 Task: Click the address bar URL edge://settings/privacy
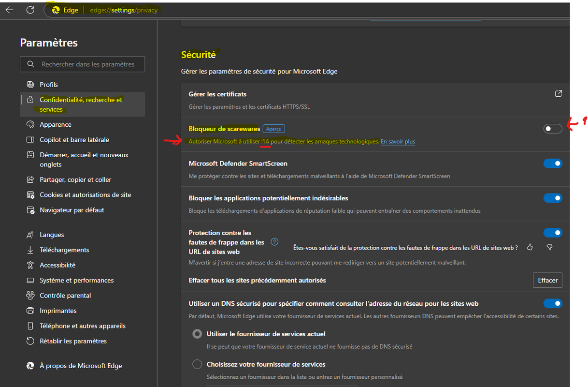(124, 10)
